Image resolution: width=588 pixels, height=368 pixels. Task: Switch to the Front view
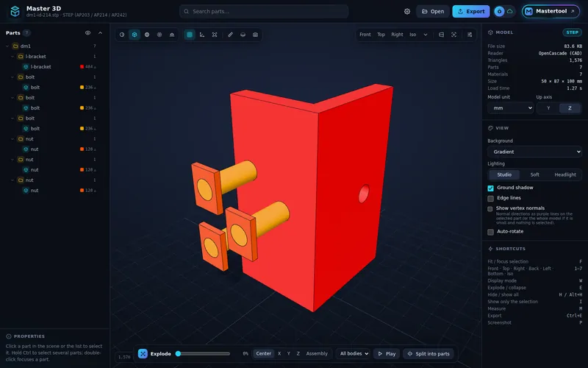pos(365,35)
